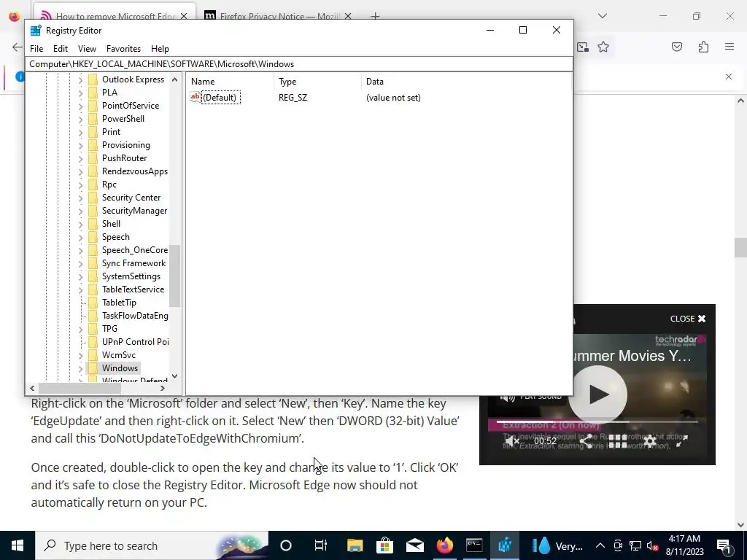The height and width of the screenshot is (560, 747).
Task: Switch to the Firefox Privacy Notice tab
Action: [278, 16]
